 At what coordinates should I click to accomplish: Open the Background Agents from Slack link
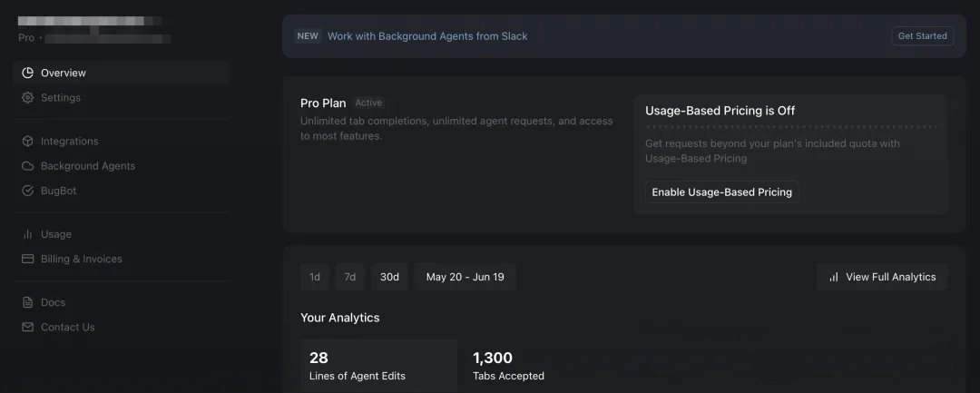point(427,36)
